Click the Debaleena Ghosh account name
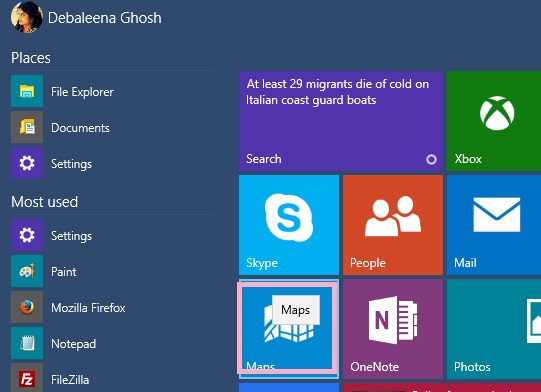541x392 pixels. point(105,18)
